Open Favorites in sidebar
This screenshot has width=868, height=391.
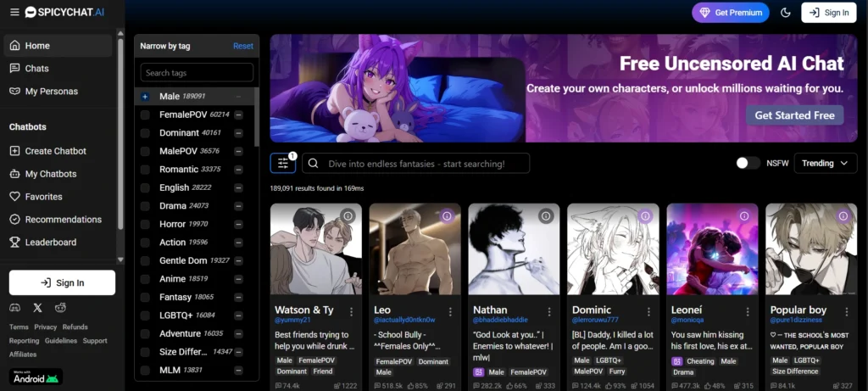point(58,196)
